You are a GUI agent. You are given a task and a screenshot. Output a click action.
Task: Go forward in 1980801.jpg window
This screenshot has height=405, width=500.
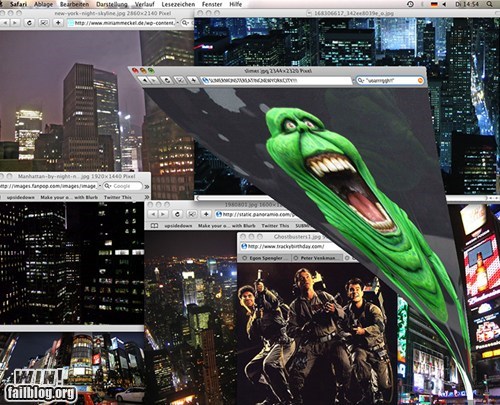click(x=162, y=214)
